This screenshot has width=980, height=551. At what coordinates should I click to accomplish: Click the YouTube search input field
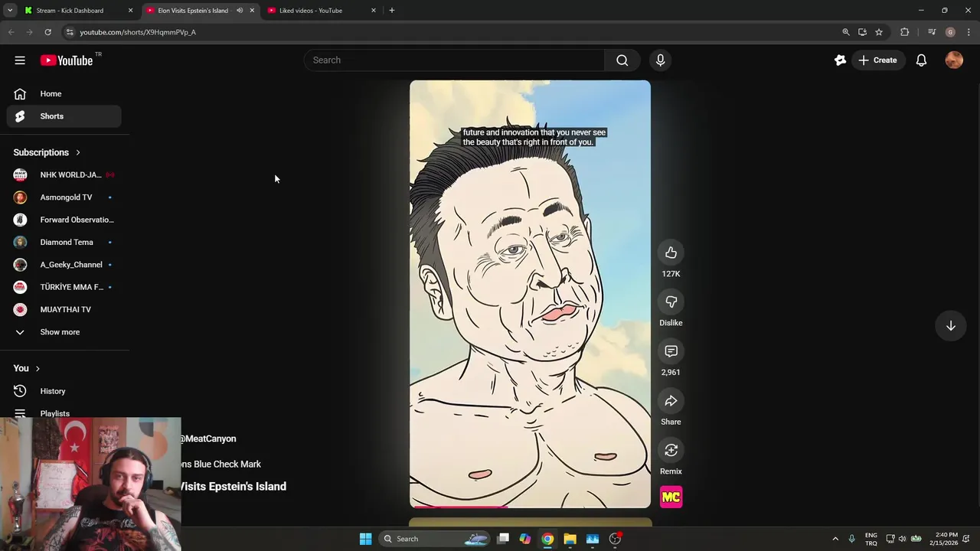pos(454,60)
